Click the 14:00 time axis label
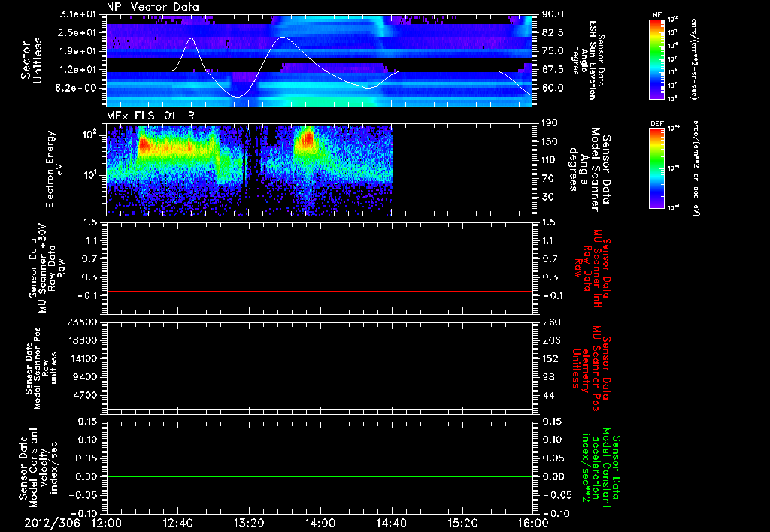The height and width of the screenshot is (532, 770). pos(320,523)
